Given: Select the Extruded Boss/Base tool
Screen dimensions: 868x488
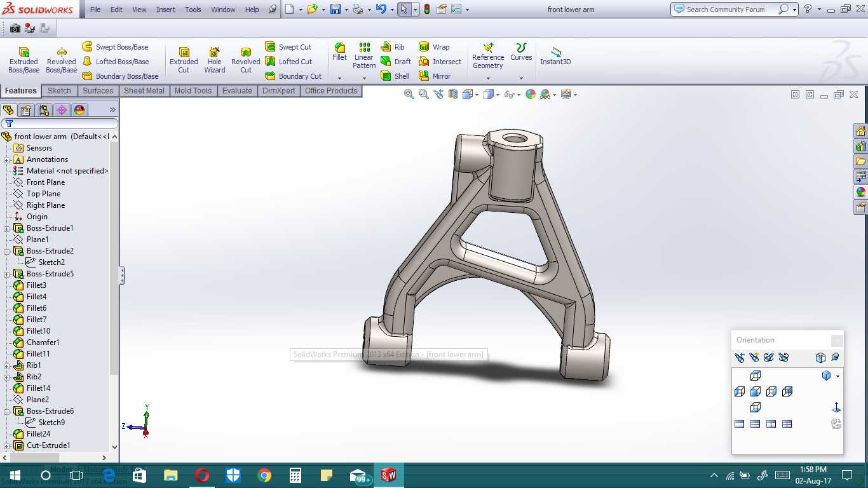Looking at the screenshot, I should point(24,60).
